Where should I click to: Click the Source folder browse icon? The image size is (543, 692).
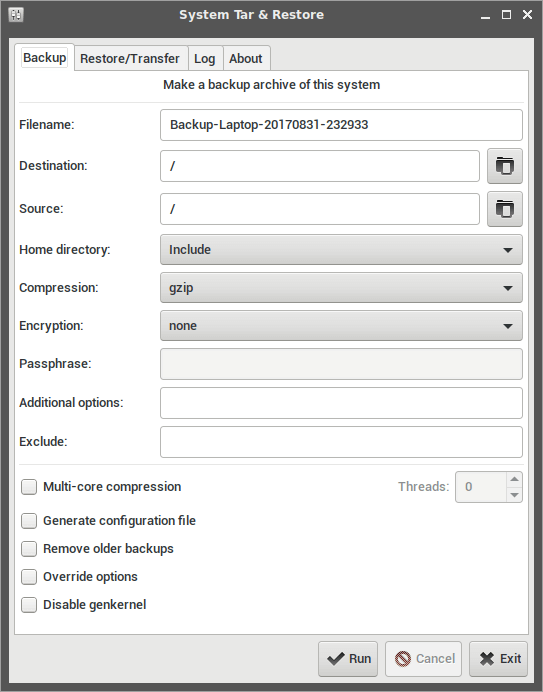pyautogui.click(x=505, y=209)
